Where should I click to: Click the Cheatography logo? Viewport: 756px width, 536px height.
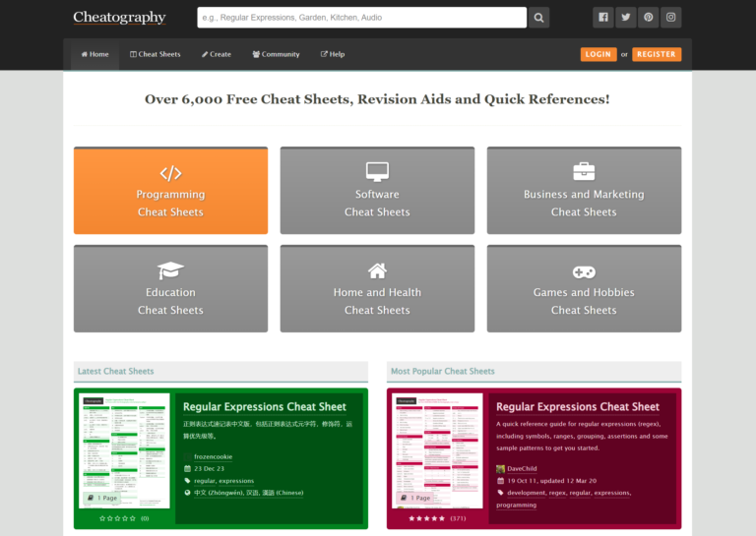[x=119, y=18]
